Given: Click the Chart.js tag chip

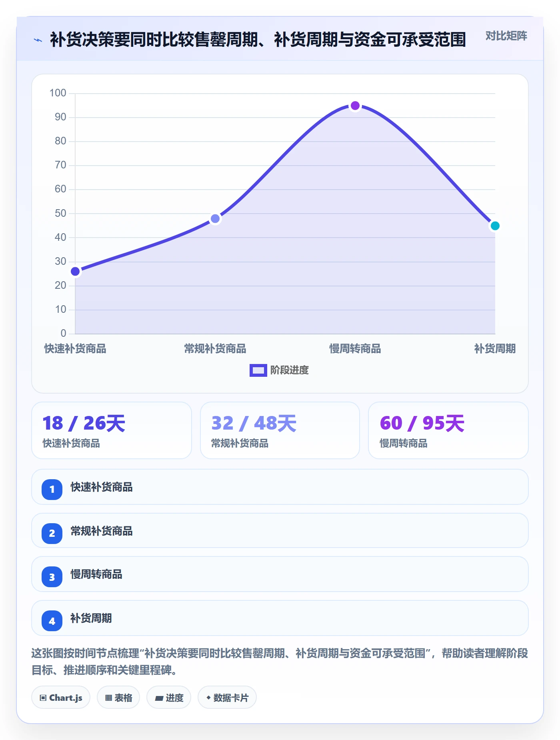Looking at the screenshot, I should click(61, 698).
